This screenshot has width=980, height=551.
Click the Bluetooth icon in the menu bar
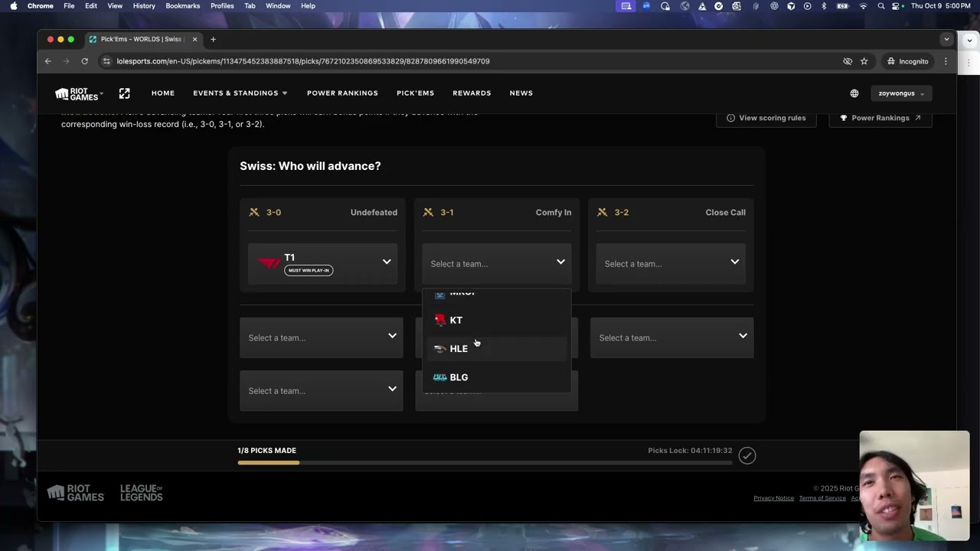825,6
